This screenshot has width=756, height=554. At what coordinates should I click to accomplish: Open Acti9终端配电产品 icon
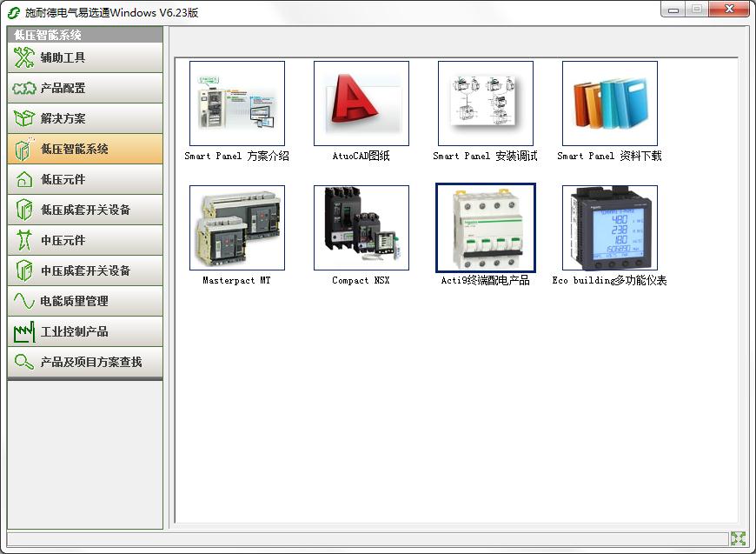[x=486, y=228]
